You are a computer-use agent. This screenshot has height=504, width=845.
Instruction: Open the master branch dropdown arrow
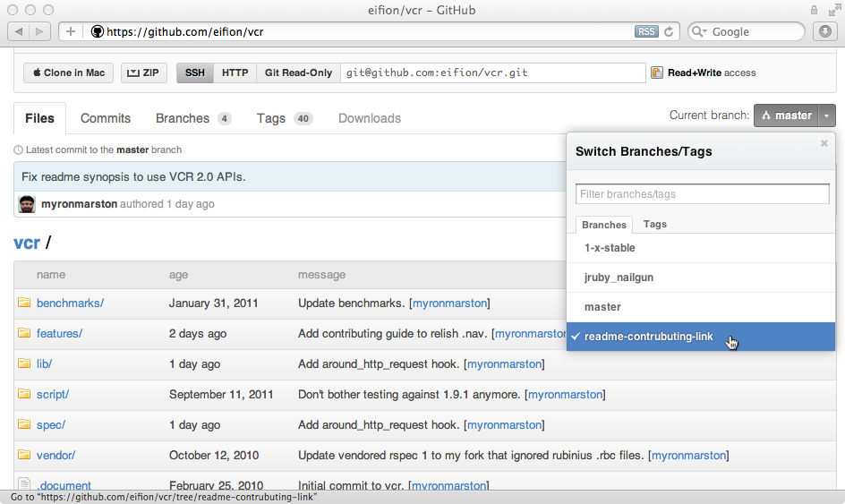click(827, 115)
